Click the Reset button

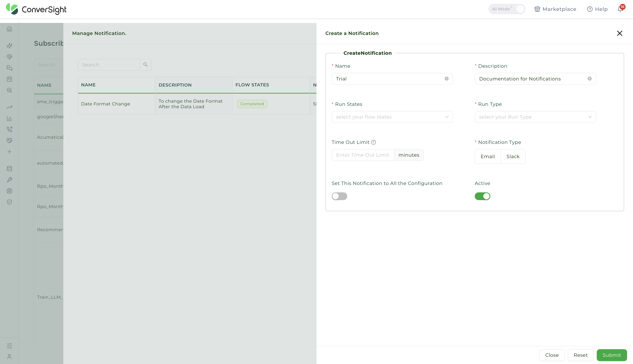[580, 355]
